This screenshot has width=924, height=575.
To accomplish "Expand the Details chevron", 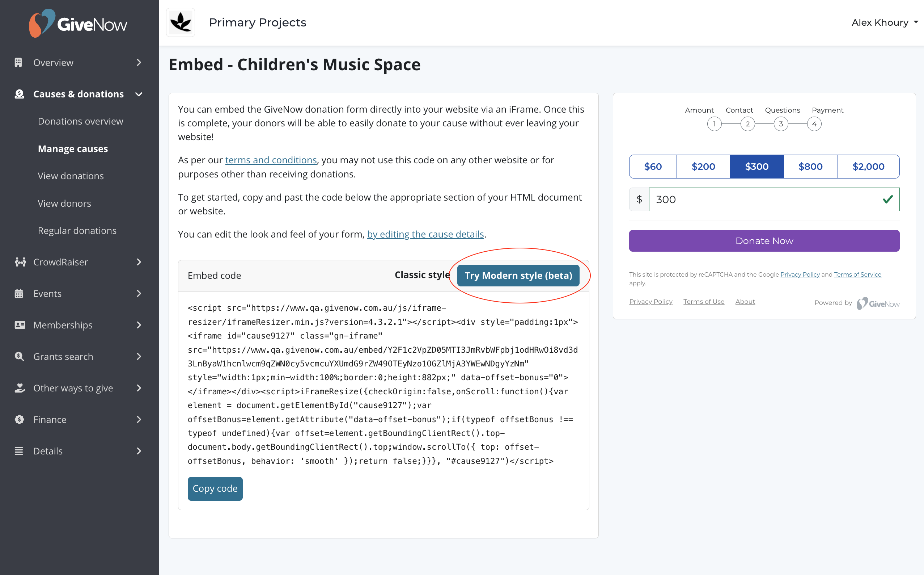I will pyautogui.click(x=139, y=451).
